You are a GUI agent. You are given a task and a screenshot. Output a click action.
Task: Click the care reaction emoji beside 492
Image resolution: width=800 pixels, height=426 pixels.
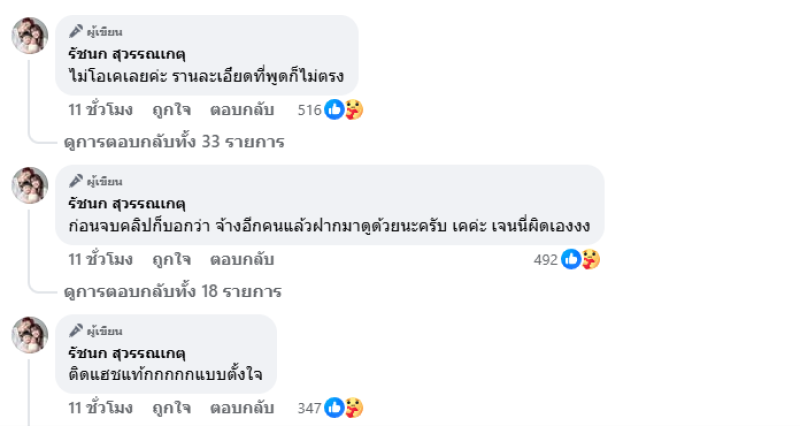[590, 260]
